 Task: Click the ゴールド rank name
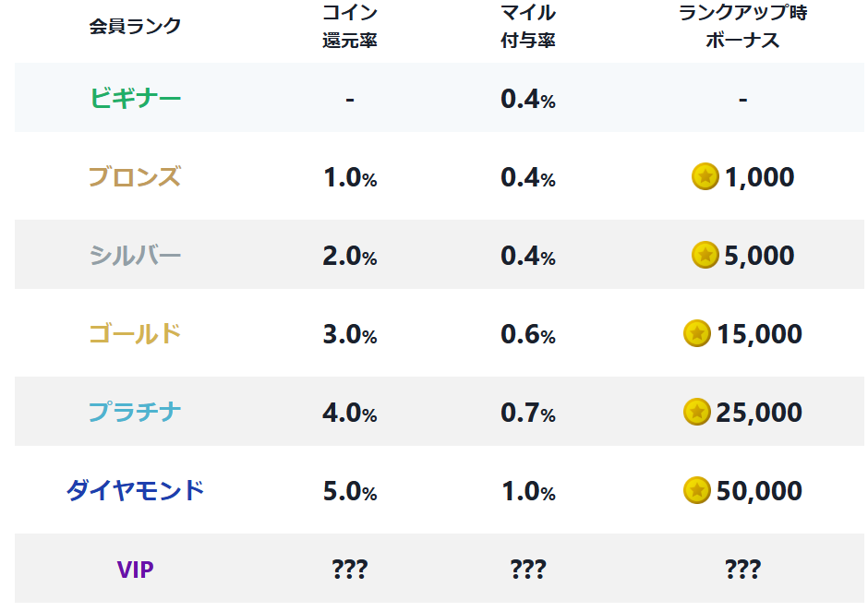[x=136, y=334]
